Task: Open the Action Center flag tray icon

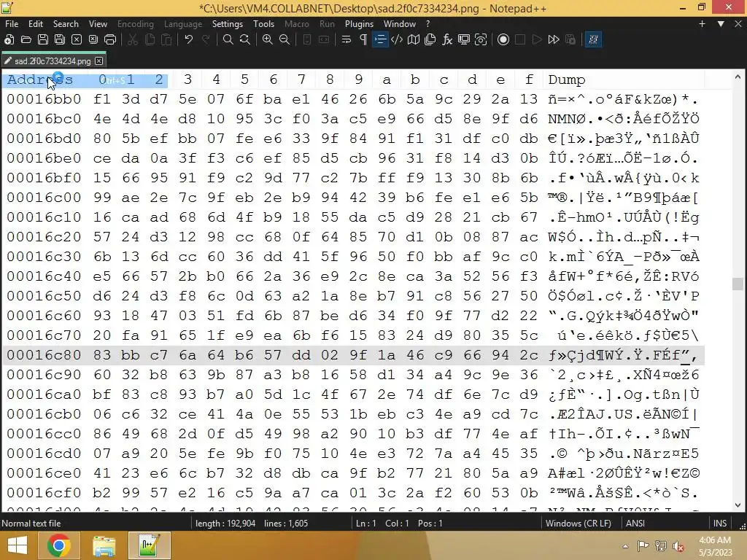Action: click(643, 546)
